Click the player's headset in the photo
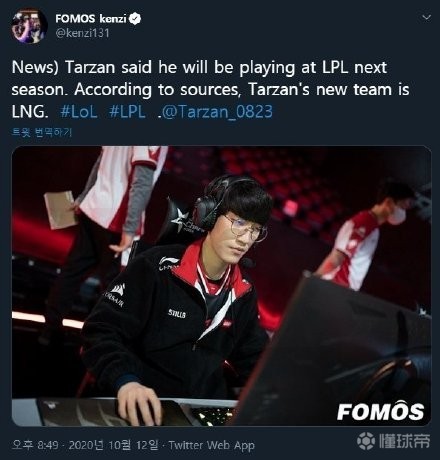 (x=208, y=202)
